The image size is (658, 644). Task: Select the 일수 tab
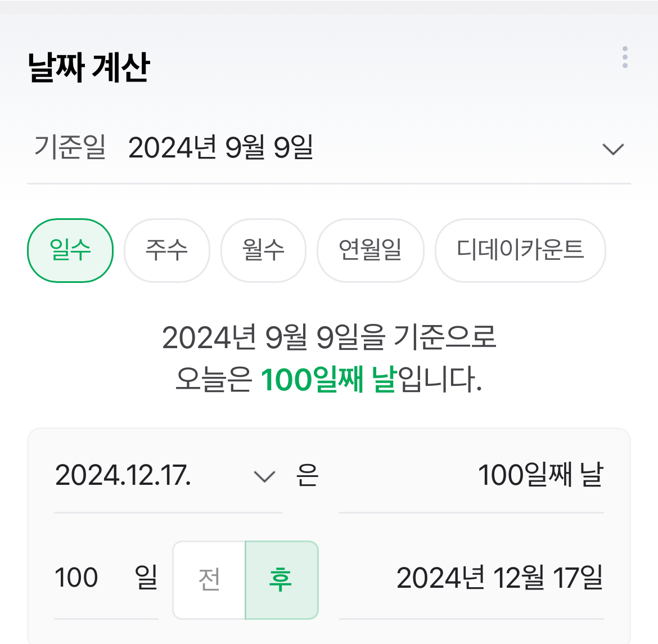click(x=70, y=250)
